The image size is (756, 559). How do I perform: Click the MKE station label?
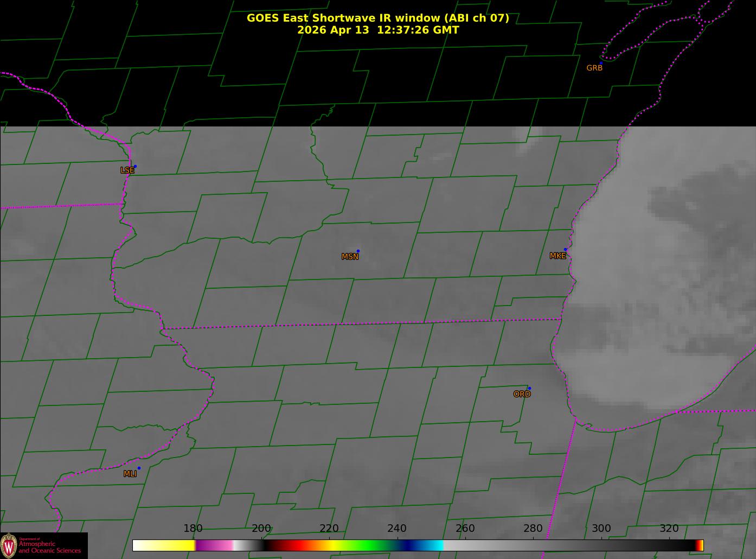coord(558,256)
